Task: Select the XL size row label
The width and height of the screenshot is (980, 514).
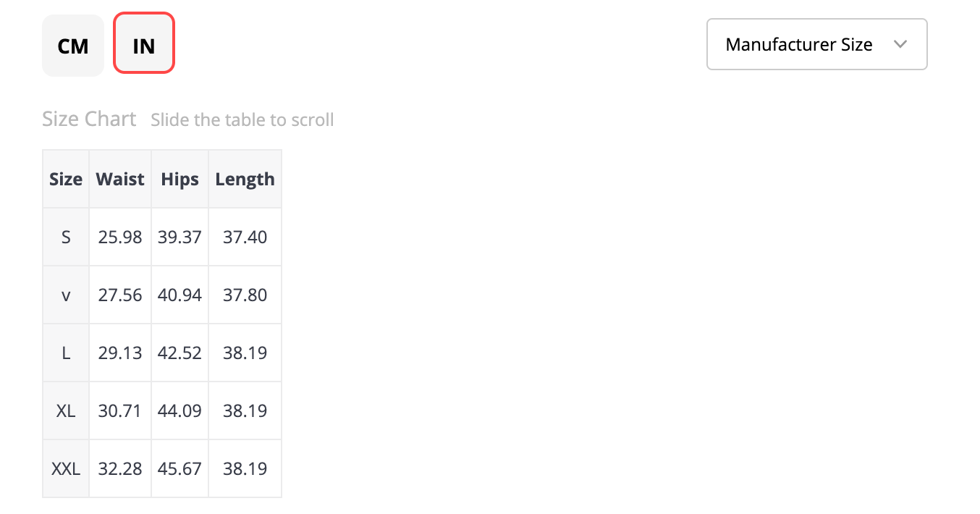Action: point(66,410)
